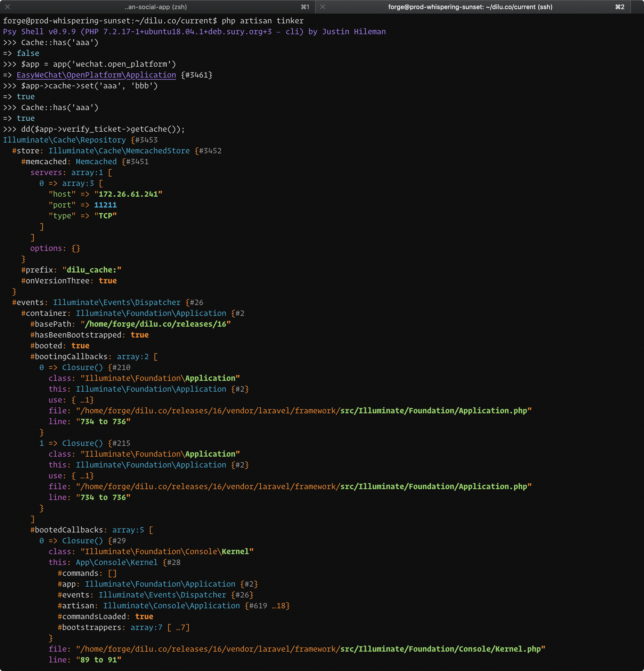
Task: Click the ⌘1 tab shortcut badge
Action: [x=305, y=7]
